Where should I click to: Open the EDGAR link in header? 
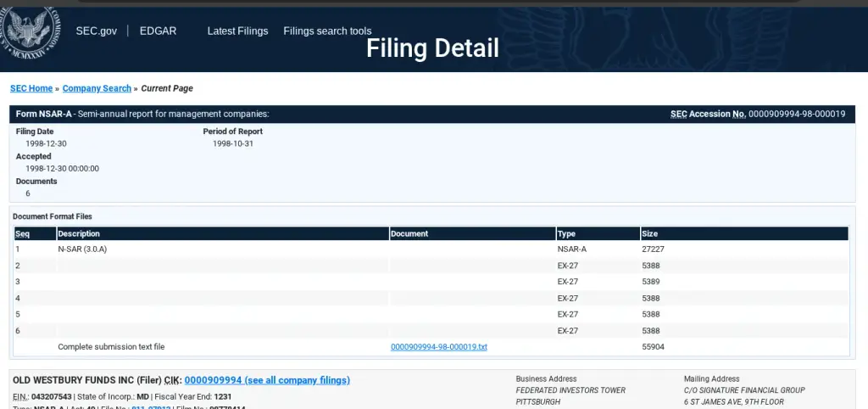[158, 31]
